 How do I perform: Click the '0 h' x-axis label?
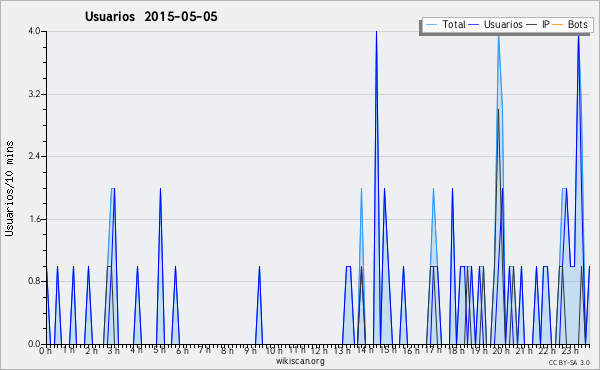pos(46,350)
